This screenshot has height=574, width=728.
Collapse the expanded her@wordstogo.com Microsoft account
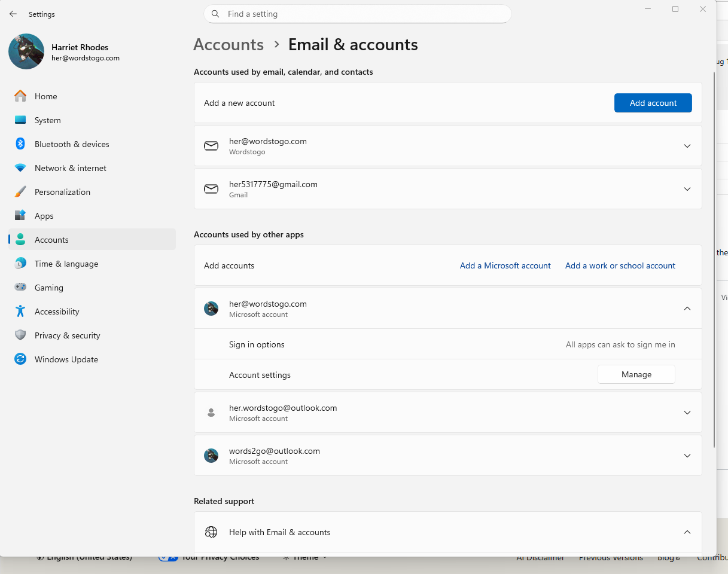click(687, 308)
